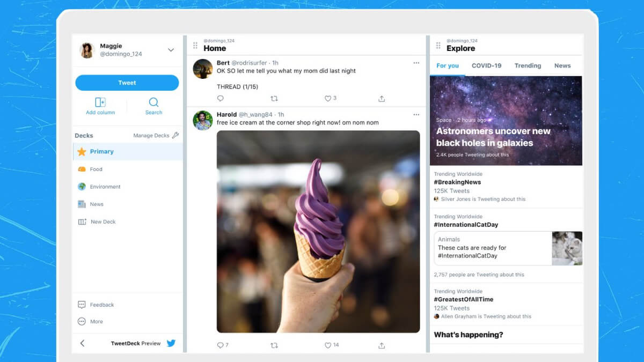Image resolution: width=644 pixels, height=362 pixels.
Task: Open more options on Bert's tweet
Action: tap(416, 63)
